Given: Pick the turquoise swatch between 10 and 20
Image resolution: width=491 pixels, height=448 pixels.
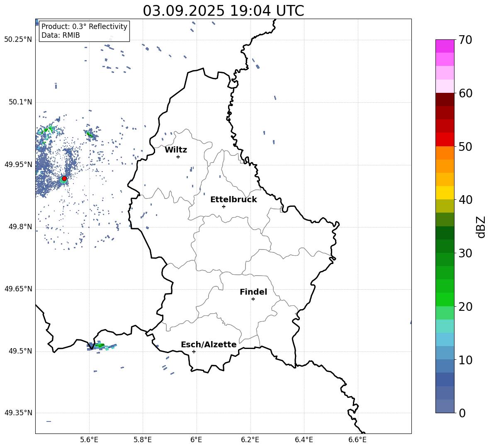Looking at the screenshot, I should pyautogui.click(x=445, y=326).
